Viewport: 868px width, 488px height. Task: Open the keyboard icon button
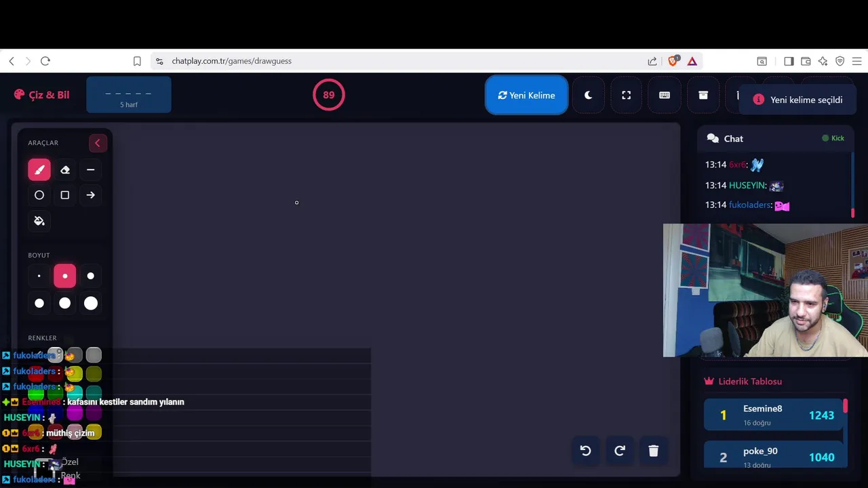pos(665,96)
